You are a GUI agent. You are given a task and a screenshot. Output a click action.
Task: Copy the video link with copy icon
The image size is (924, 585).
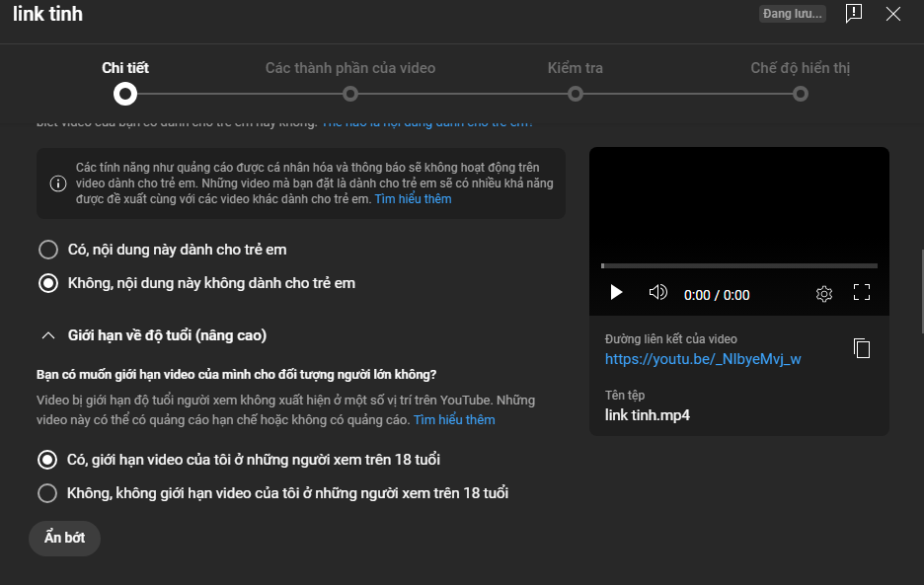pos(862,348)
